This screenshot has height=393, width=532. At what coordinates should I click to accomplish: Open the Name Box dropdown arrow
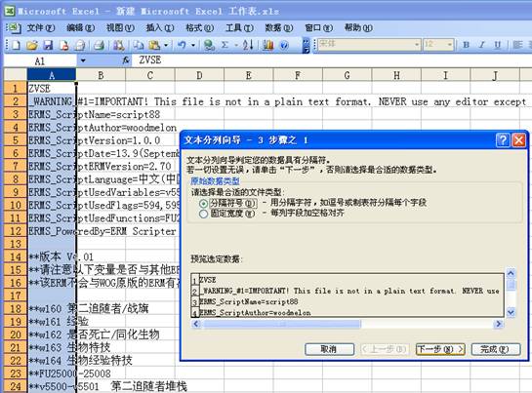(x=83, y=61)
